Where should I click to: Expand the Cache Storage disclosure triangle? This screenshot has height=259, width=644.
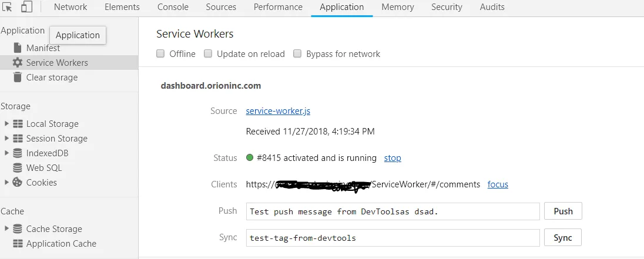coord(6,229)
